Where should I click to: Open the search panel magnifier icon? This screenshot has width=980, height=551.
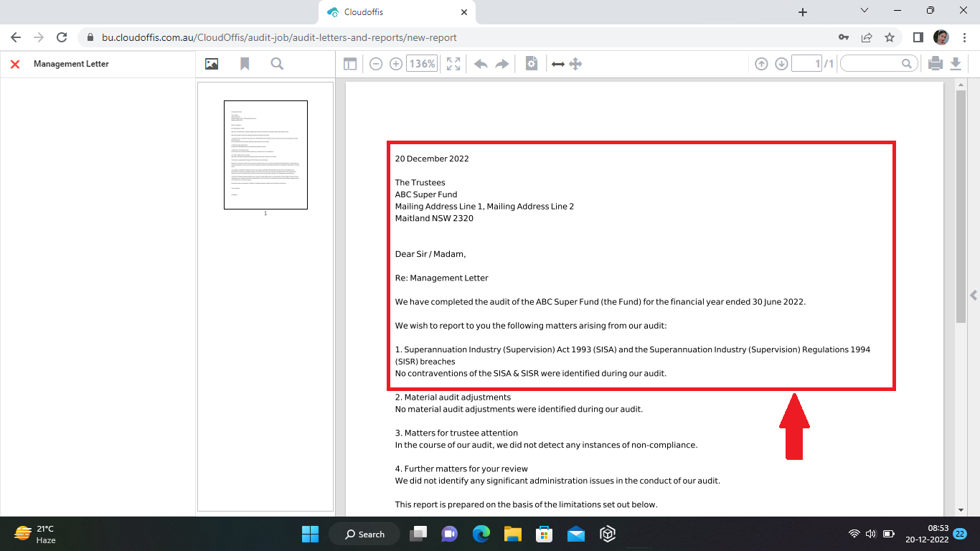[x=277, y=64]
